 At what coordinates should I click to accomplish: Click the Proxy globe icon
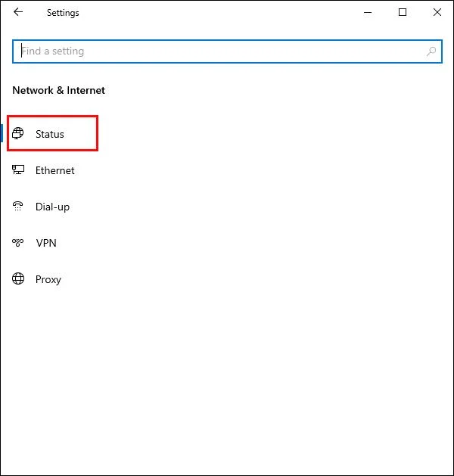coord(18,279)
